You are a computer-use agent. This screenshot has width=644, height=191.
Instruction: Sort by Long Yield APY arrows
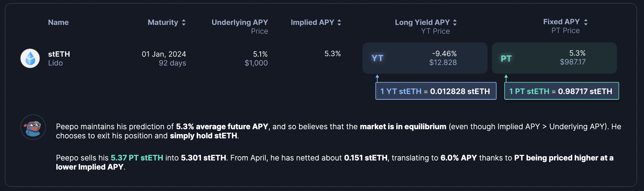(x=455, y=22)
